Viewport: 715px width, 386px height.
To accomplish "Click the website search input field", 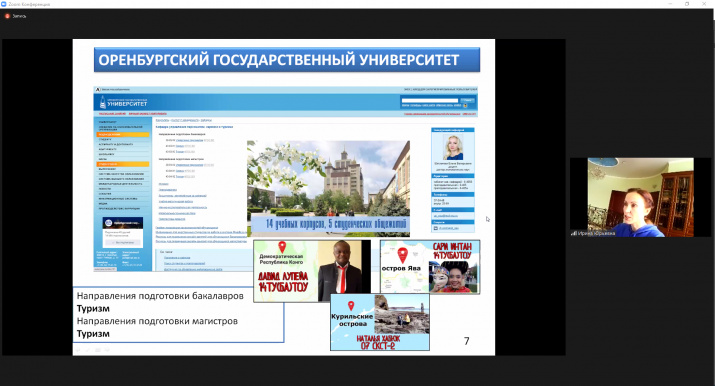I will click(430, 100).
